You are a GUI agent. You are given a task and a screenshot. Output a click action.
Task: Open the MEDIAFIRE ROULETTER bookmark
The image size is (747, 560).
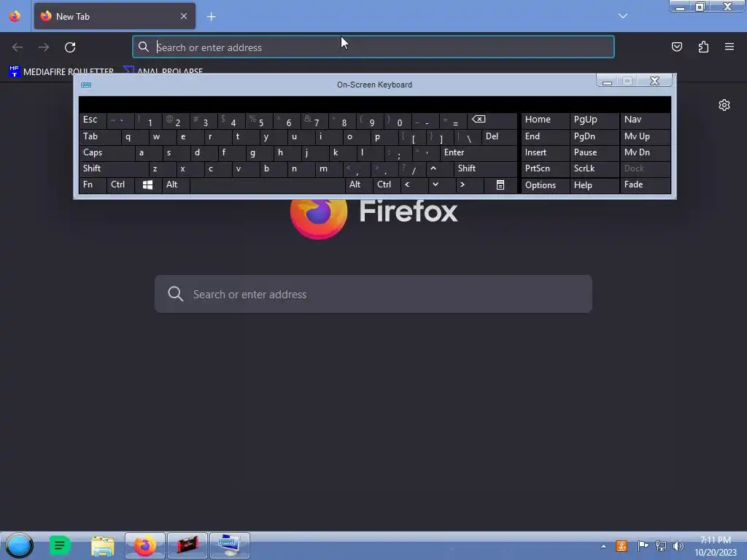[61, 71]
